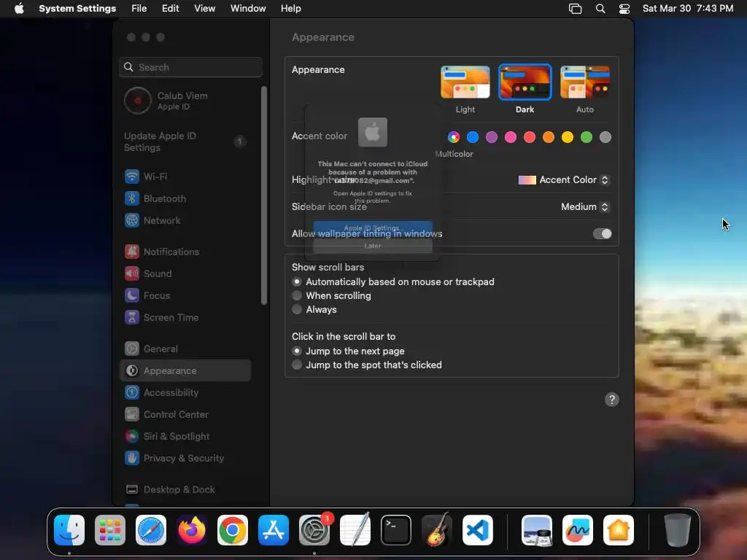747x560 pixels.
Task: Open App Store in the Dock
Action: (274, 530)
